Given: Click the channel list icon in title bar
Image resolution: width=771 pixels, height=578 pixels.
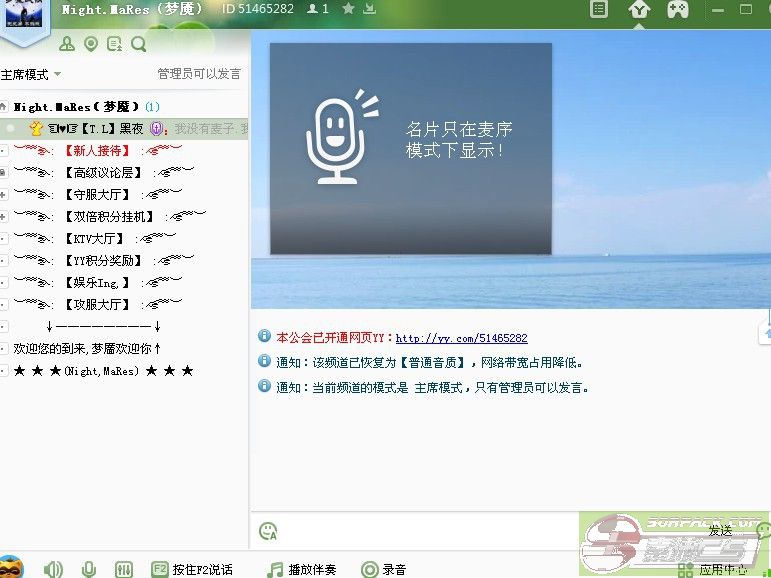Looking at the screenshot, I should click(x=599, y=10).
